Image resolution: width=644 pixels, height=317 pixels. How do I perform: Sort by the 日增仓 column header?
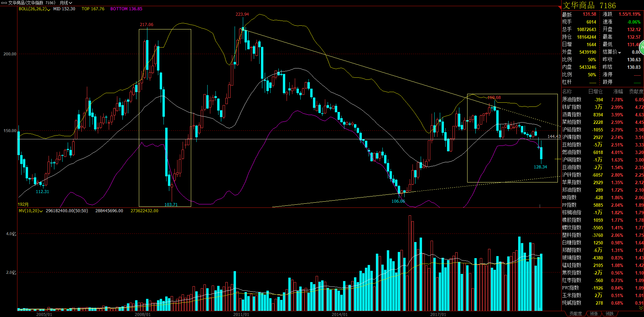[x=595, y=91]
